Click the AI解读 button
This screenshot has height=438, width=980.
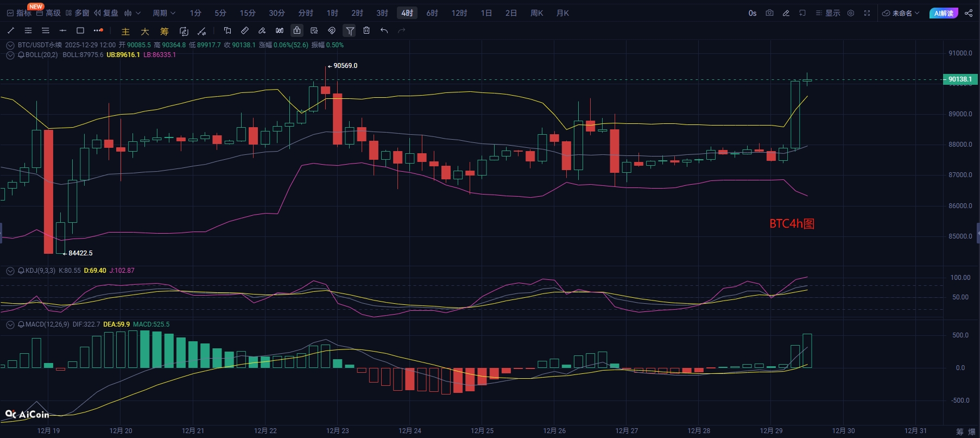coord(944,13)
